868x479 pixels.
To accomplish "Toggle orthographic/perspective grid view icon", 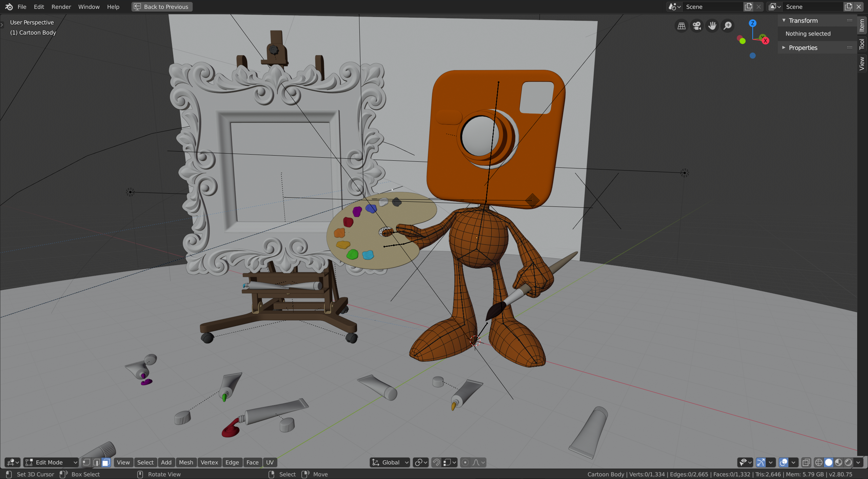I will coord(681,26).
